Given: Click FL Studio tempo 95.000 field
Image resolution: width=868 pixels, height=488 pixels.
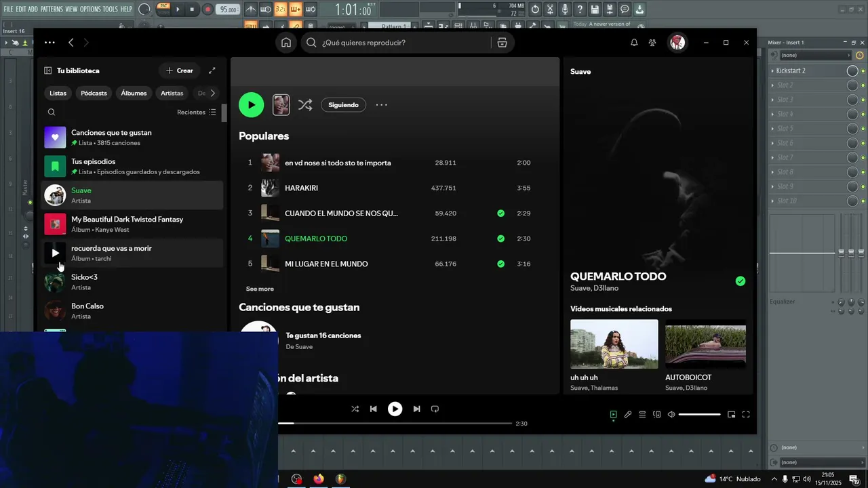Looking at the screenshot, I should pyautogui.click(x=229, y=9).
